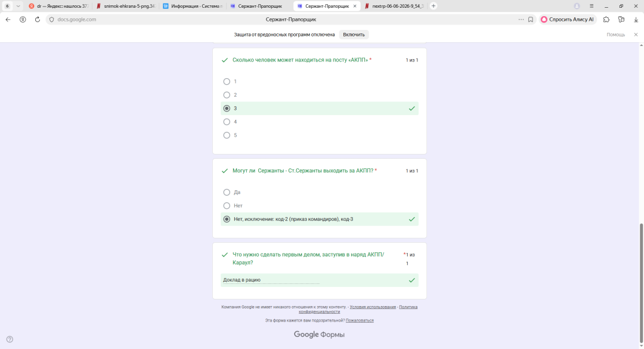644x349 pixels.
Task: Click the 1 из 1 score of Сержанты question
Action: (411, 171)
